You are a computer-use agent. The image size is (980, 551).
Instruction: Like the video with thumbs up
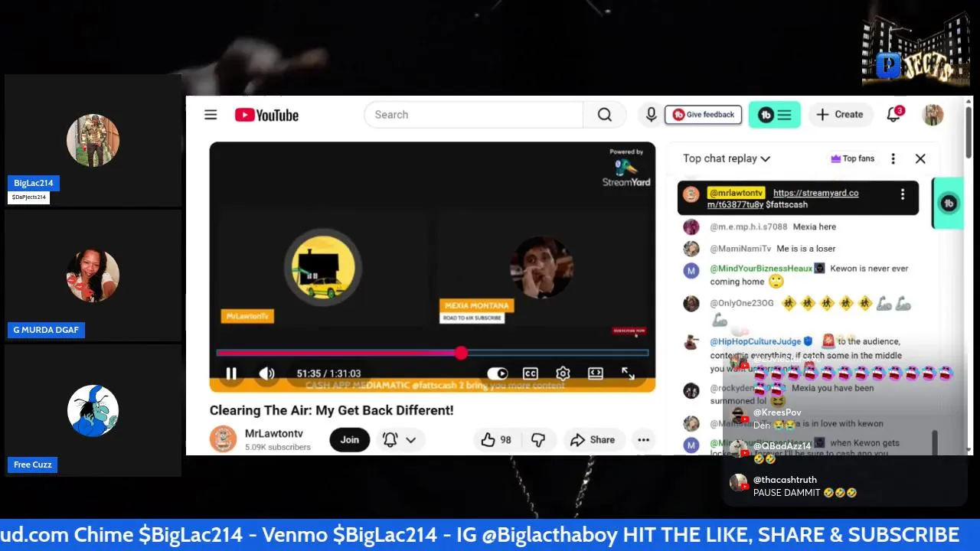[x=496, y=440]
